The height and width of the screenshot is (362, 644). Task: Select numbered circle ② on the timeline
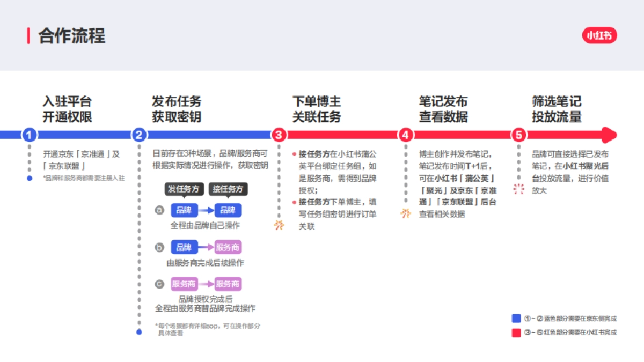(140, 135)
